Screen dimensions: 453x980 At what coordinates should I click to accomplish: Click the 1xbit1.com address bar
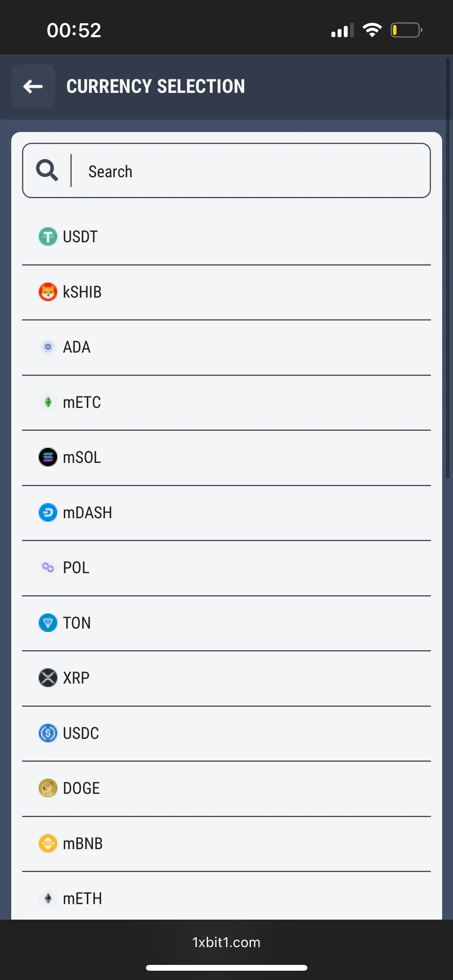[226, 942]
